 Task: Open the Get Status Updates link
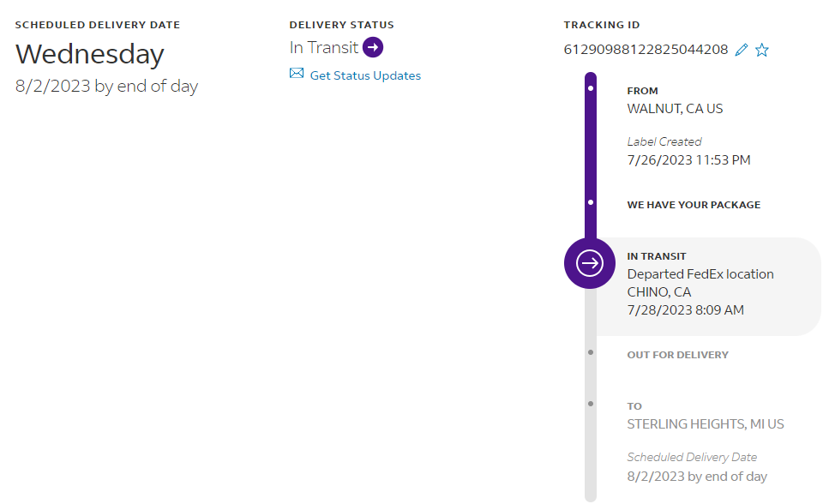click(365, 75)
